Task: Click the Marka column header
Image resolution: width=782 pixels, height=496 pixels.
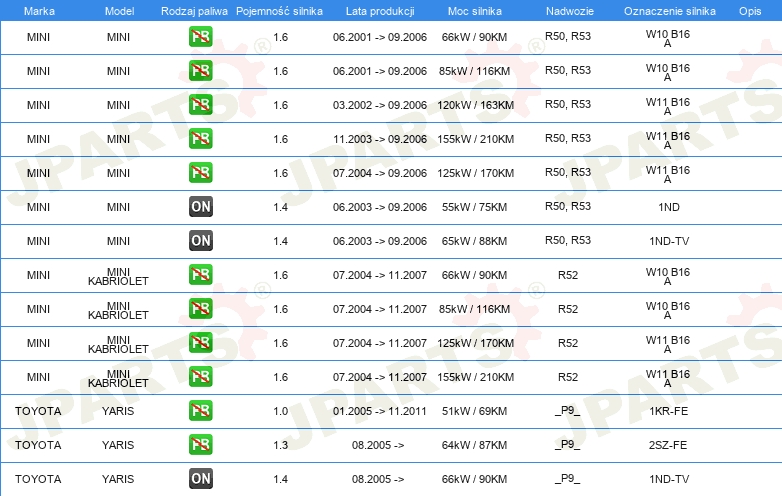Action: (38, 10)
